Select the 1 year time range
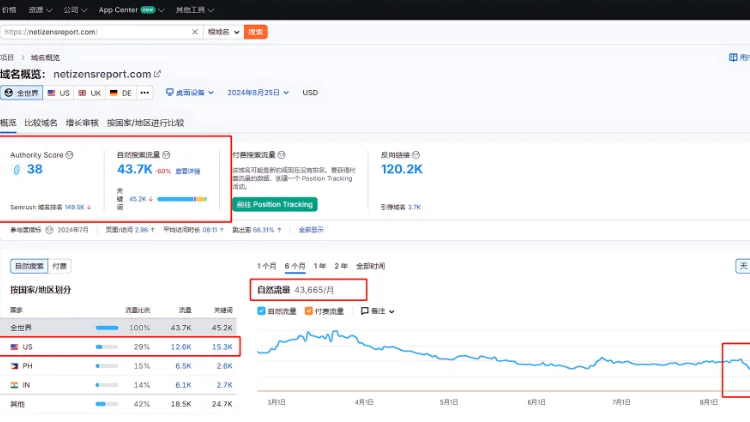Viewport: 750px width, 422px height. tap(320, 266)
